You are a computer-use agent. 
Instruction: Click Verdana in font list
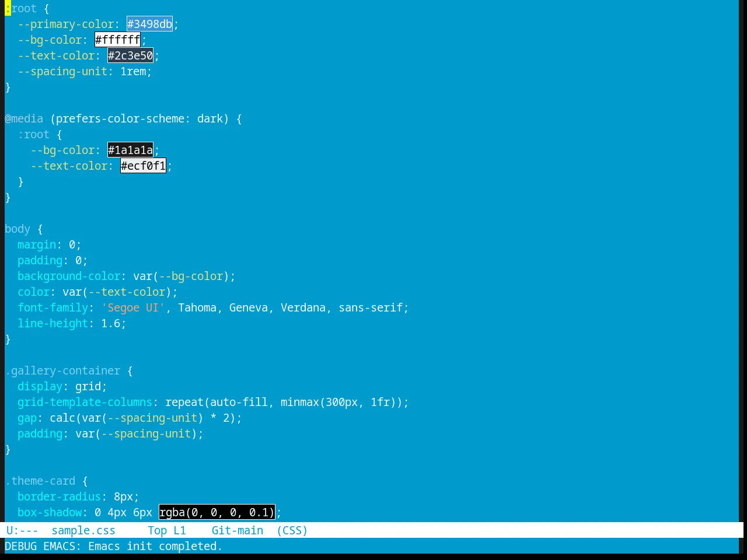pyautogui.click(x=303, y=307)
